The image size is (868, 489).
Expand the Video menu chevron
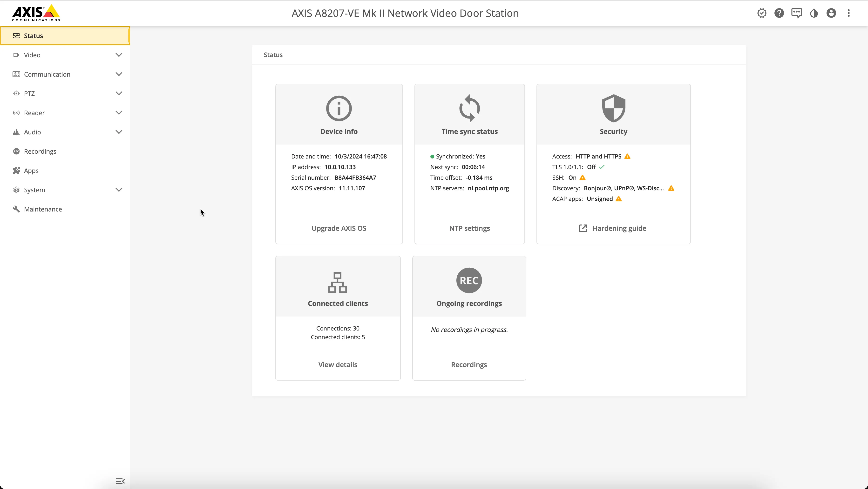(x=119, y=55)
